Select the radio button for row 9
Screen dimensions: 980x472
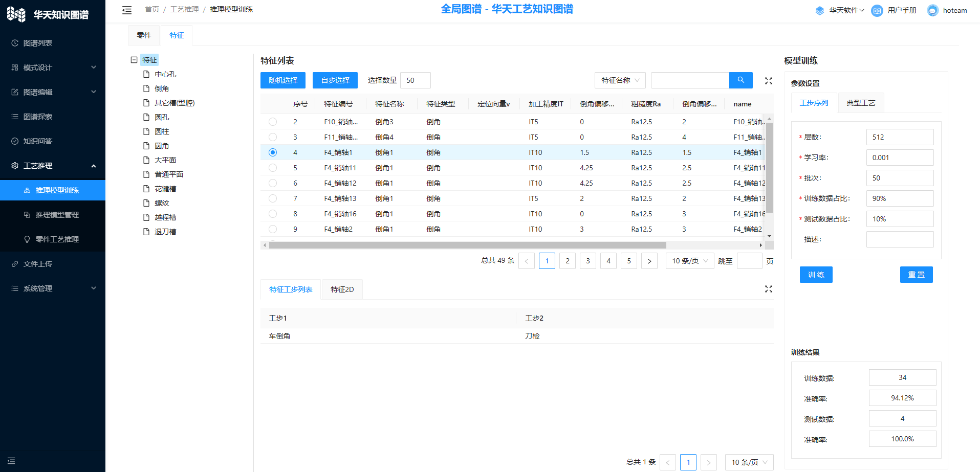pyautogui.click(x=273, y=229)
